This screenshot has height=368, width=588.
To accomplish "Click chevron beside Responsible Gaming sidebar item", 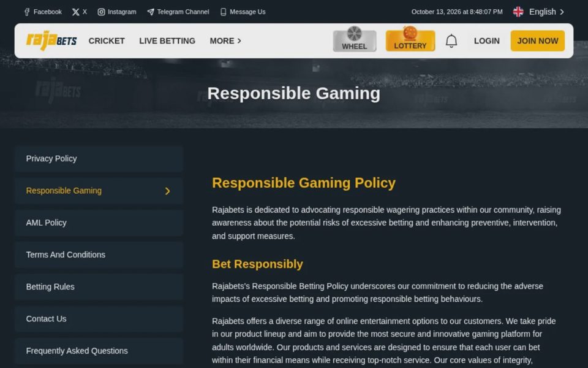I will (x=167, y=191).
